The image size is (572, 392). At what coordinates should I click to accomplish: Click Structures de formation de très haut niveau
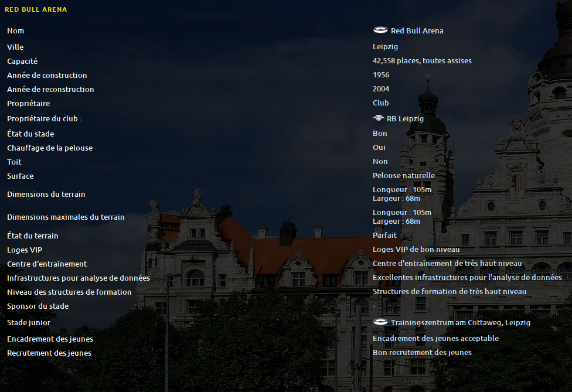(449, 291)
